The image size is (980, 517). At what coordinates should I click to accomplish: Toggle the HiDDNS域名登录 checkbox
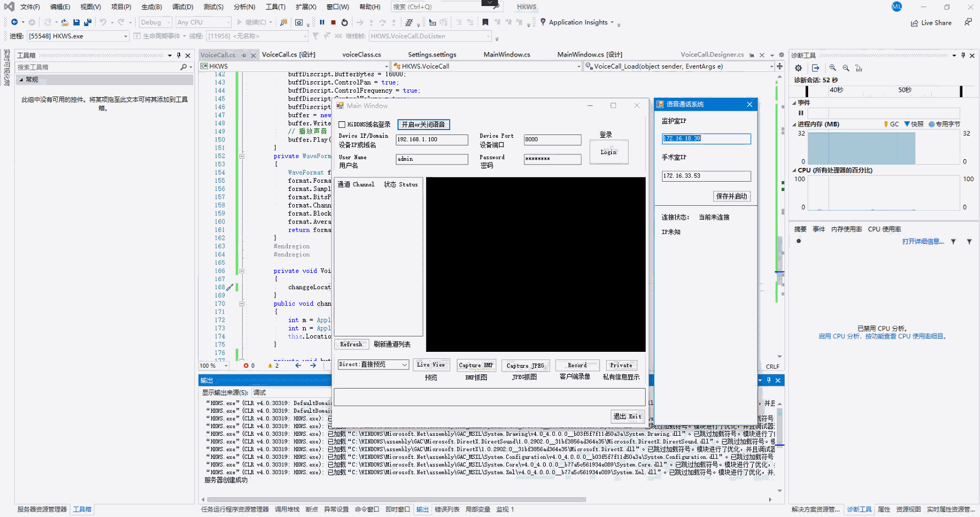[342, 125]
